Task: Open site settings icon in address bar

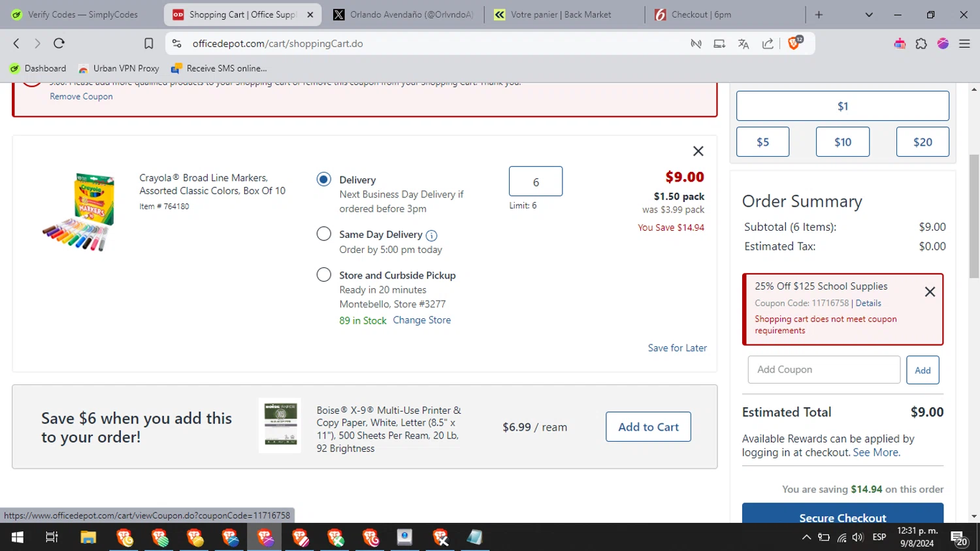Action: pyautogui.click(x=176, y=43)
